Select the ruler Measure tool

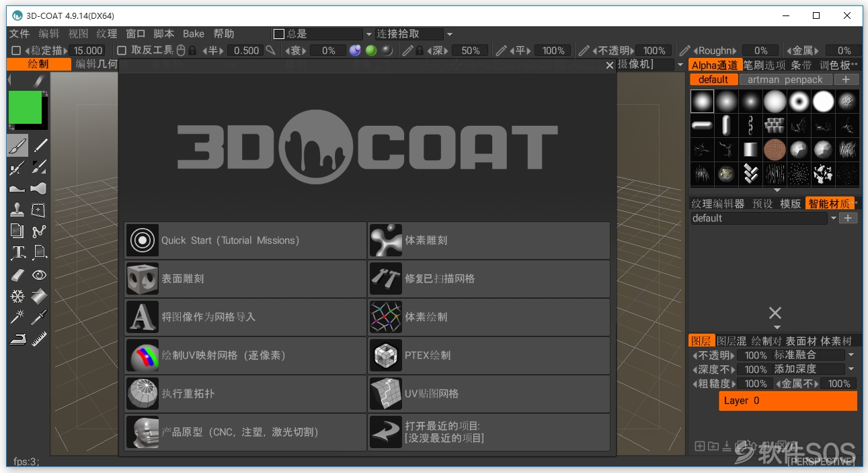tap(40, 339)
